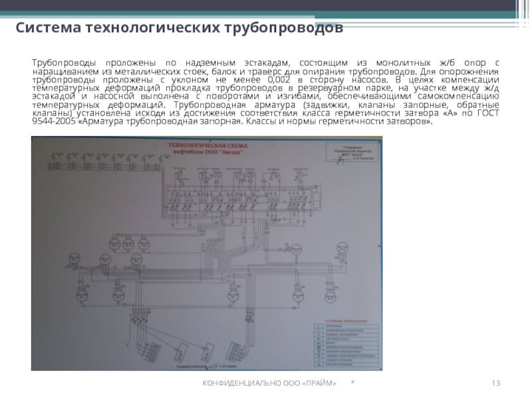Click the slide title "Система технологических трубопроводов"
532x399 pixels.
[179, 28]
